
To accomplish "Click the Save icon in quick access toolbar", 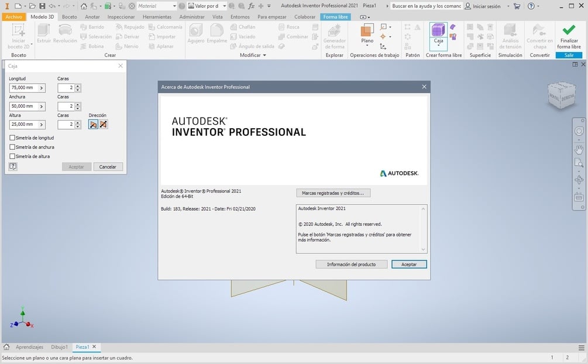I will (x=42, y=6).
